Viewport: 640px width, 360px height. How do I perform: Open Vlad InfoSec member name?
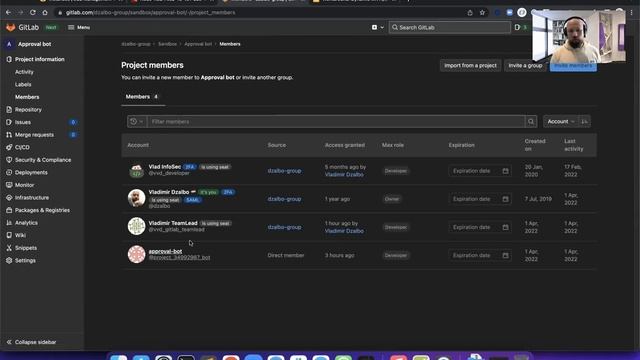tap(164, 167)
